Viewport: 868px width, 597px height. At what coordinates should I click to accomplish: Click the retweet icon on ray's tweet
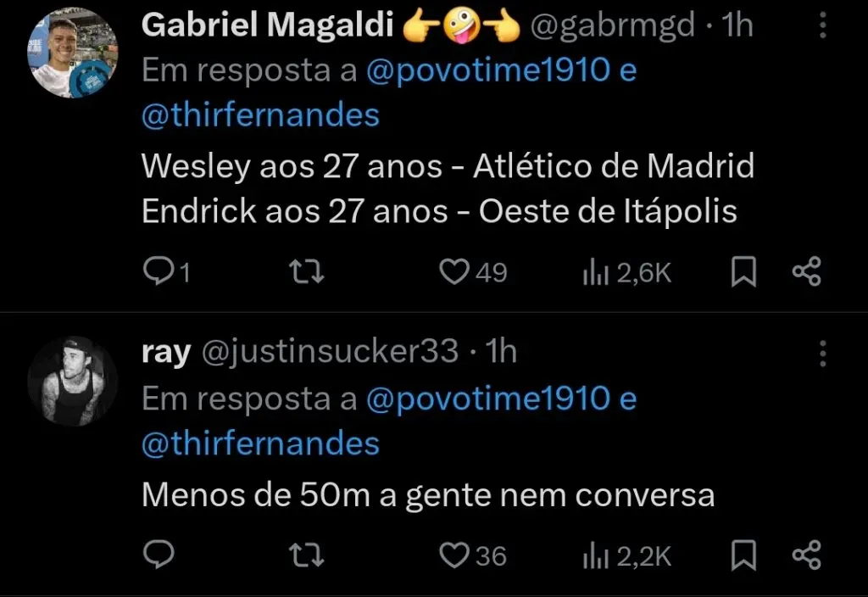(x=306, y=556)
